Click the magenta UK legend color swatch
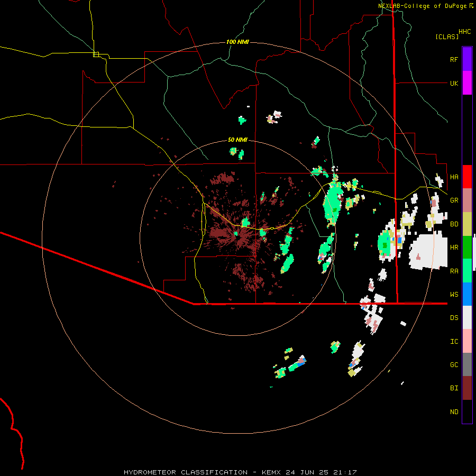Image resolution: width=476 pixels, height=476 pixels. (467, 83)
